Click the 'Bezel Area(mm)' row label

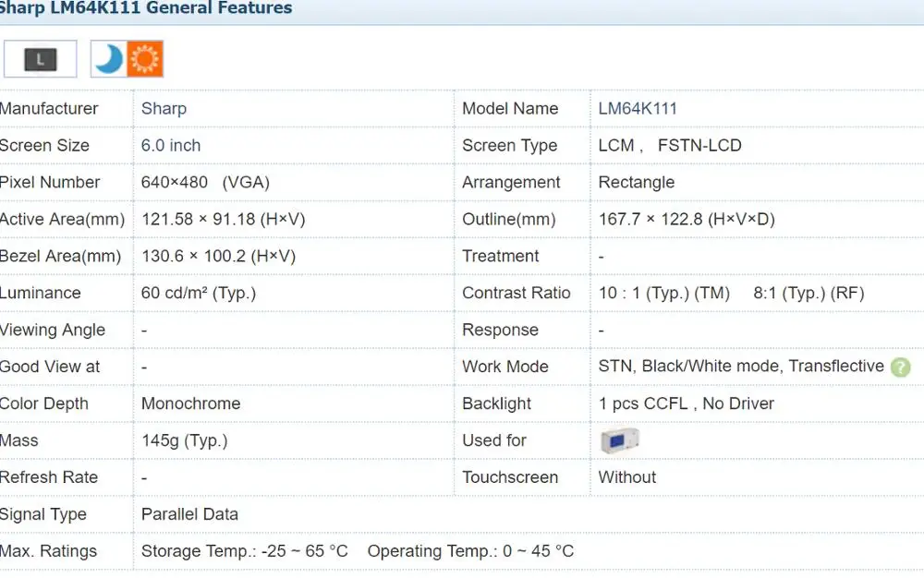point(61,256)
